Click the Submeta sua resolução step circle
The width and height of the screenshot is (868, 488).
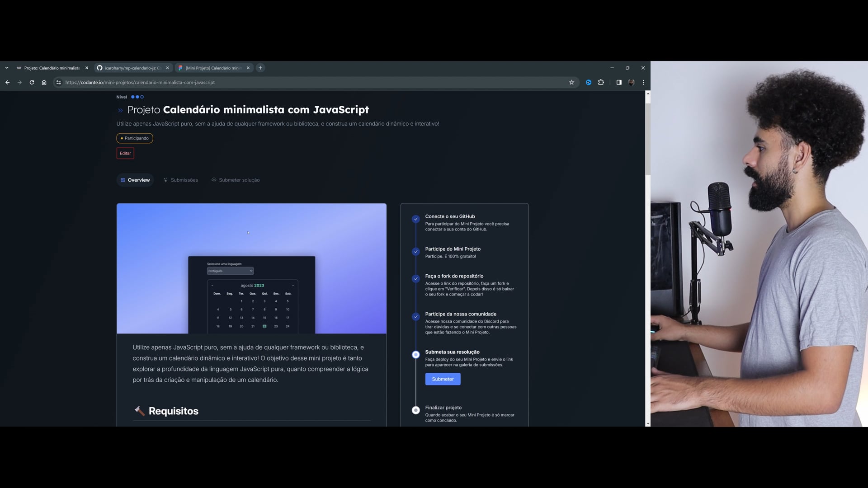415,355
